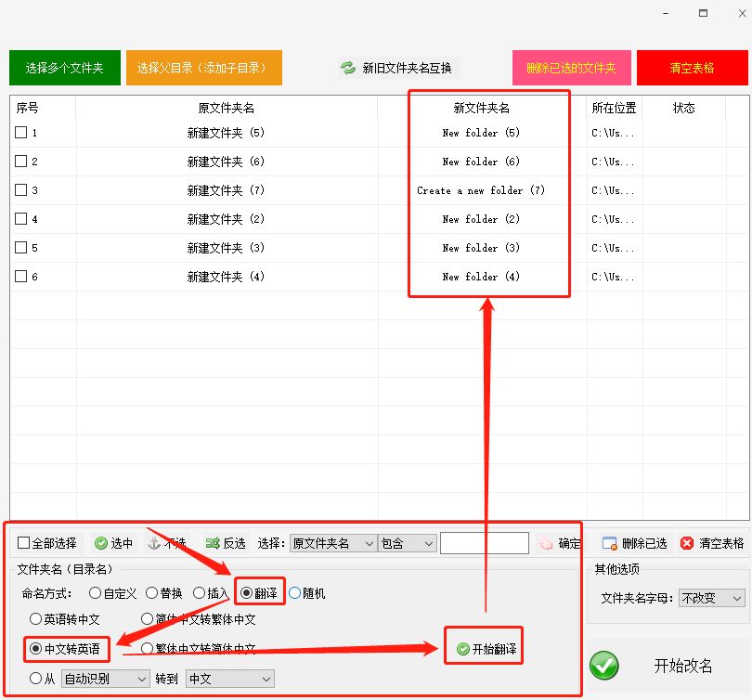Tick checkbox for row 3 新建文件夹 (7)
This screenshot has height=700, width=752.
[20, 190]
